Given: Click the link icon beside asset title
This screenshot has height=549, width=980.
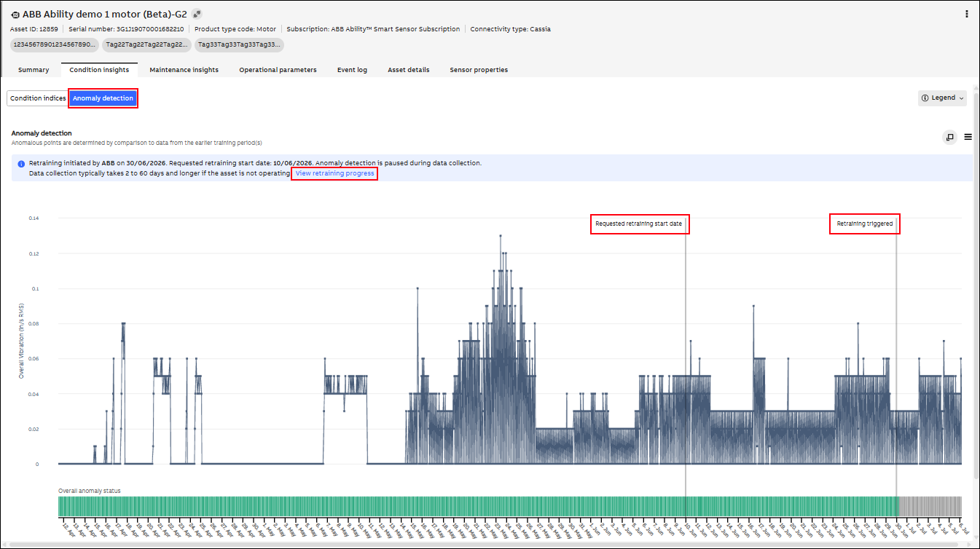Looking at the screenshot, I should [x=197, y=14].
